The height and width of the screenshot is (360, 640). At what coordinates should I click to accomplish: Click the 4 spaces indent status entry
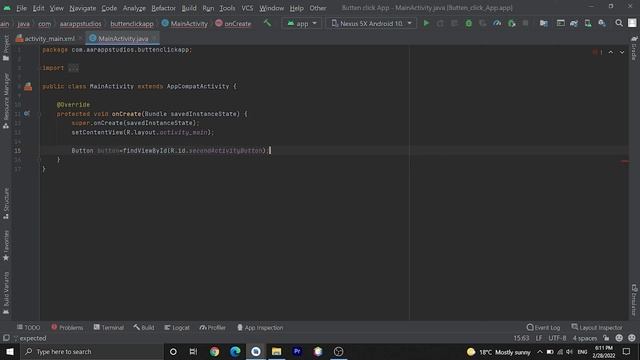[584, 338]
